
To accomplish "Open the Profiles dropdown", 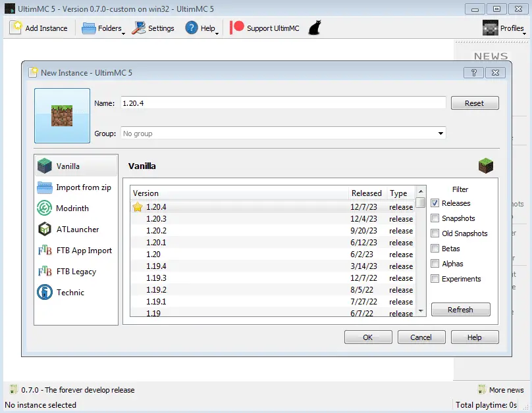I will click(x=504, y=28).
